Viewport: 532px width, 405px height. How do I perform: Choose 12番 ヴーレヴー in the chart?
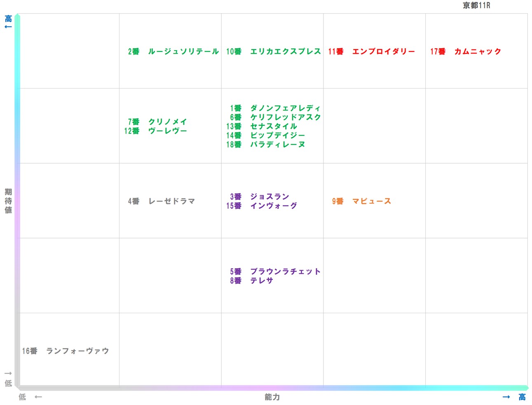(156, 131)
